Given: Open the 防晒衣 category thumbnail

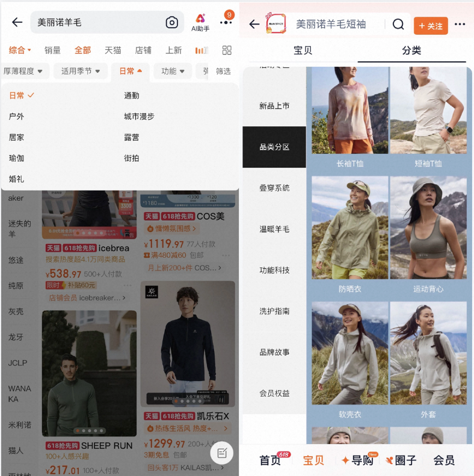Looking at the screenshot, I should coord(349,228).
